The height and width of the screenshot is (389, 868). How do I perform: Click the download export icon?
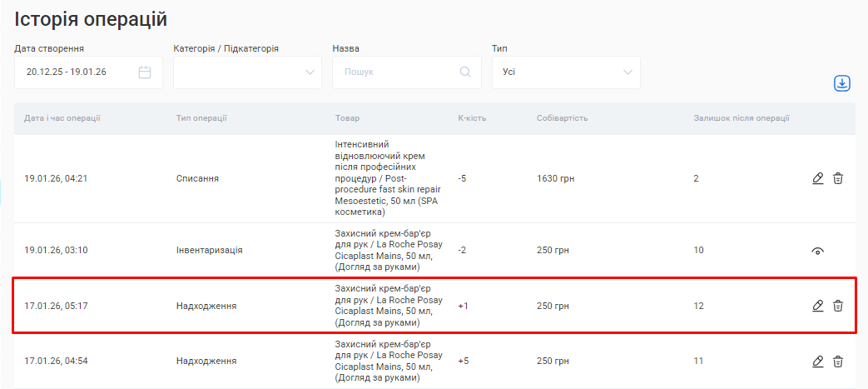coord(842,83)
